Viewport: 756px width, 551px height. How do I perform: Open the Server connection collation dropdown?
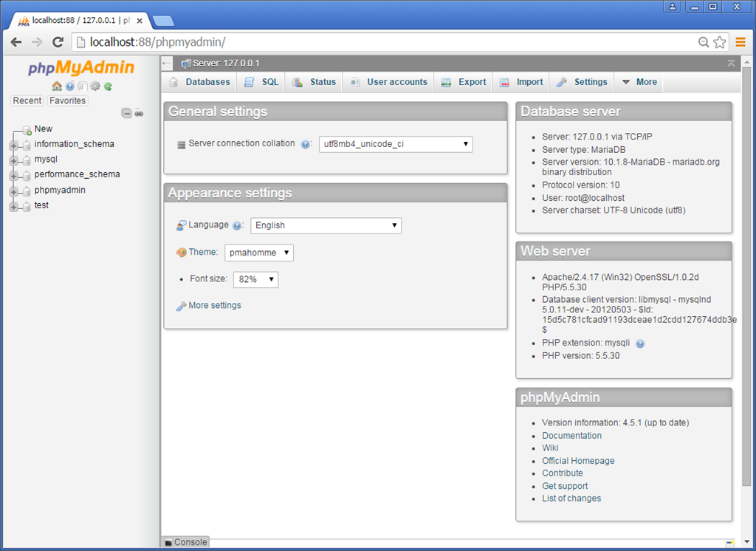pos(396,144)
